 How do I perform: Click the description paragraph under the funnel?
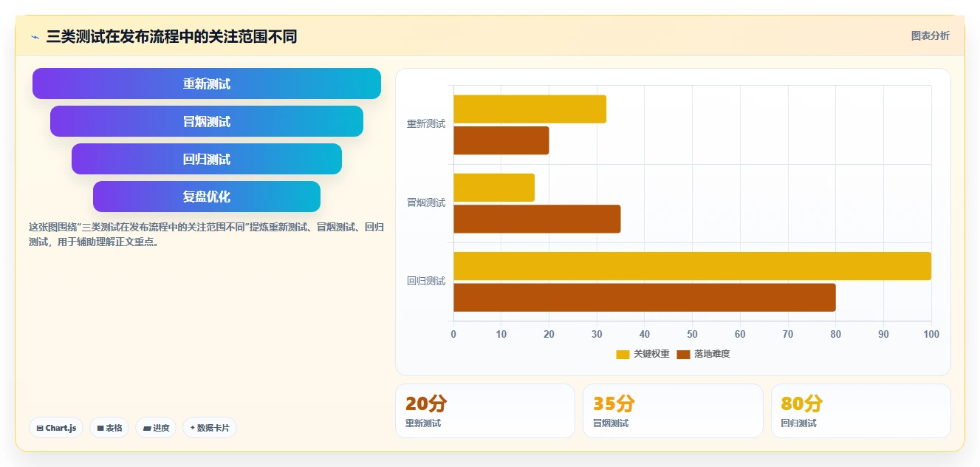click(x=206, y=234)
